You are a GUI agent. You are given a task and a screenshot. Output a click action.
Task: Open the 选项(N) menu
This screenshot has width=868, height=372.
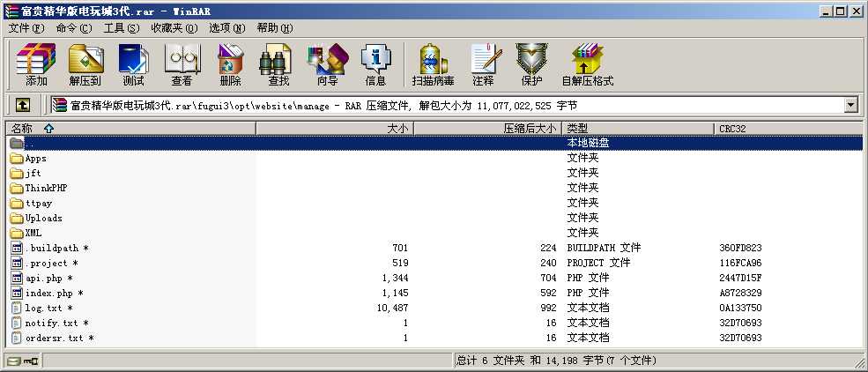pyautogui.click(x=227, y=27)
